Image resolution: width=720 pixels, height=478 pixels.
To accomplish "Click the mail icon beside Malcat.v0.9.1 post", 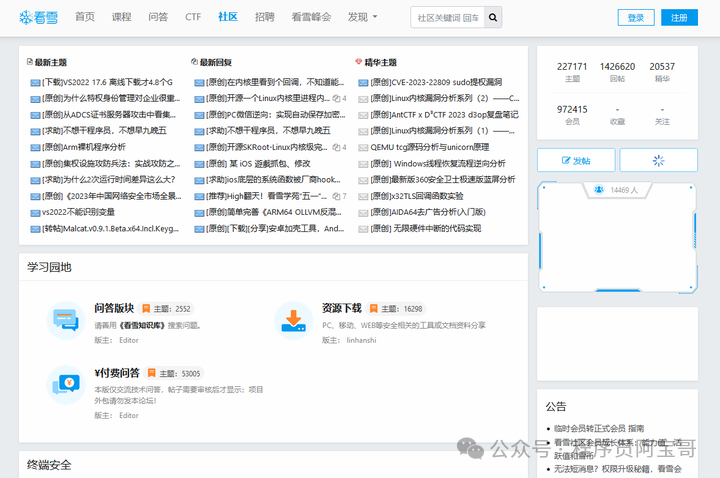I will tap(35, 229).
